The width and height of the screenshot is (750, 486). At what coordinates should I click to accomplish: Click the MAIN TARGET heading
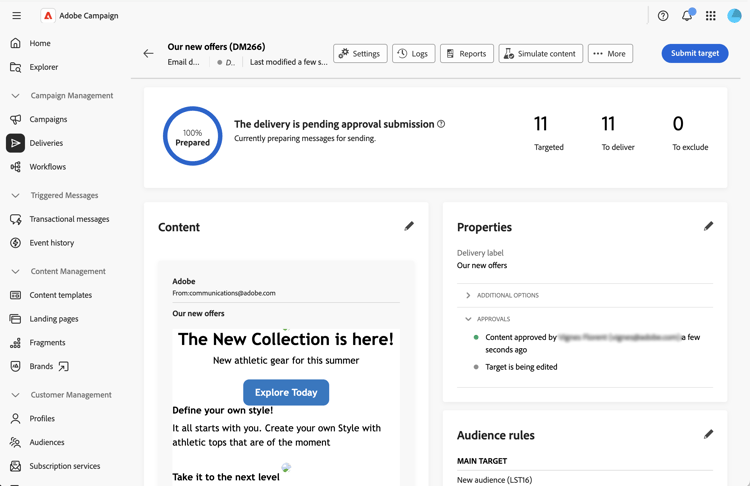[x=482, y=461]
